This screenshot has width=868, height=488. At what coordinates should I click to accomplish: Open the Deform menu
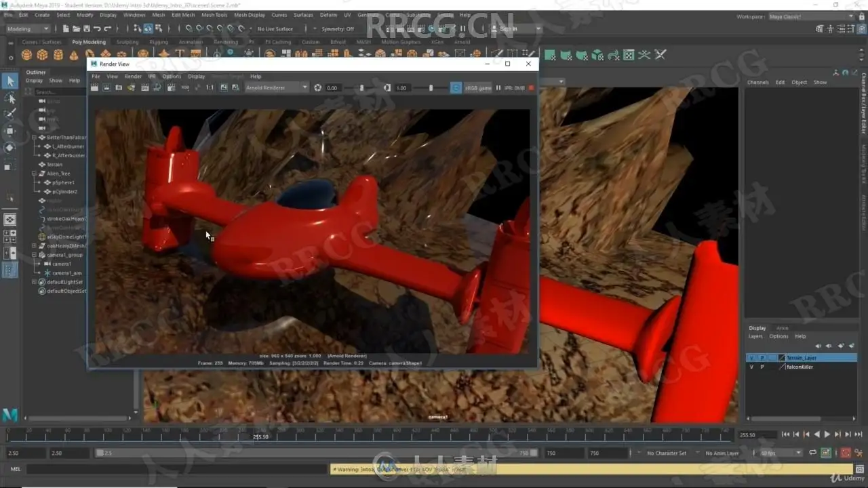[x=328, y=15]
